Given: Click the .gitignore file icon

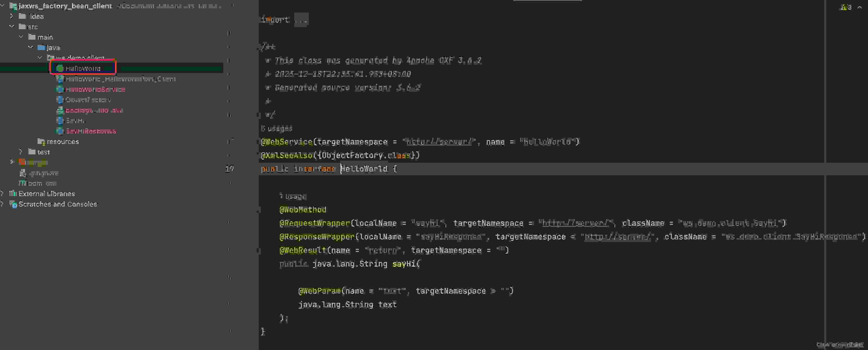Looking at the screenshot, I should [x=22, y=173].
